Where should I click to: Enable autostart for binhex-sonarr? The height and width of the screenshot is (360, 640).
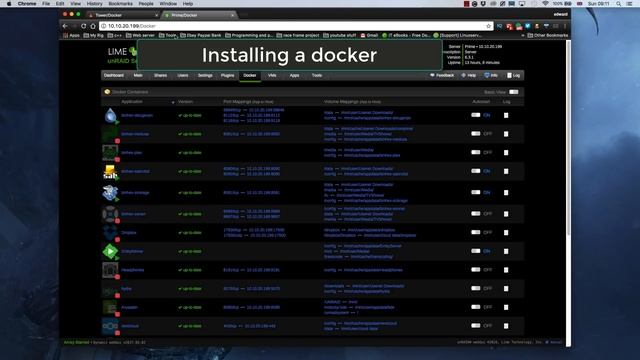click(x=476, y=213)
